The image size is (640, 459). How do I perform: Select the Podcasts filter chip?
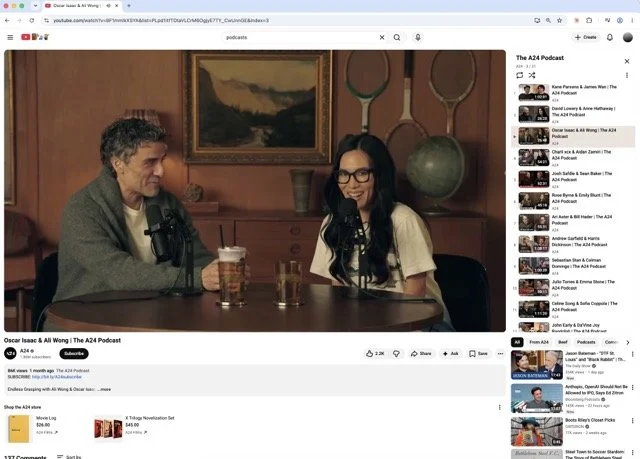pyautogui.click(x=586, y=342)
